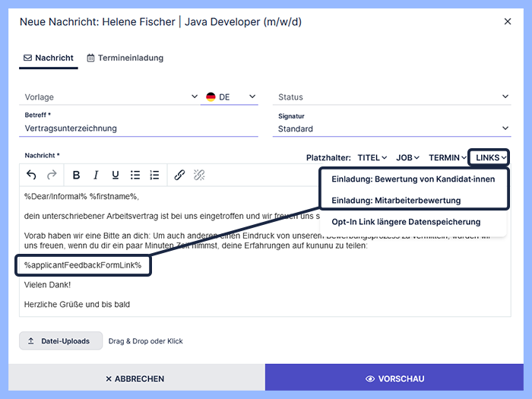This screenshot has width=532, height=399.
Task: Toggle underline text formatting
Action: (116, 175)
